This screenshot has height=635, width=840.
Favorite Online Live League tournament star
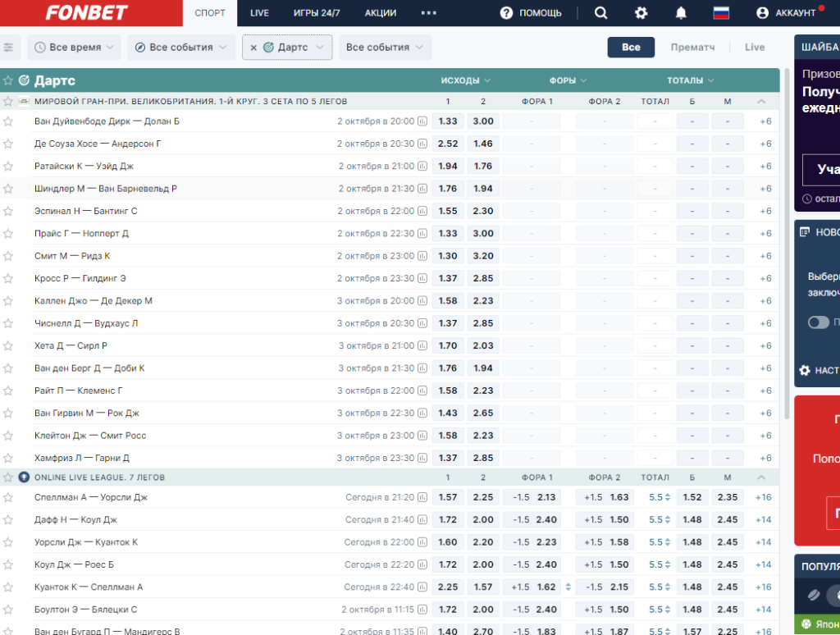coord(8,477)
